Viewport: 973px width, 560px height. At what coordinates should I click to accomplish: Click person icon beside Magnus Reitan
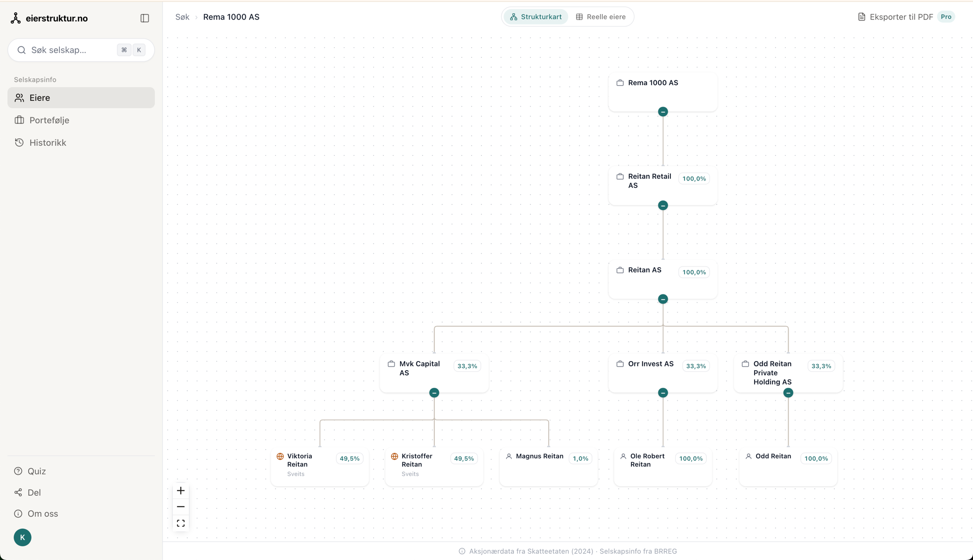(x=509, y=456)
